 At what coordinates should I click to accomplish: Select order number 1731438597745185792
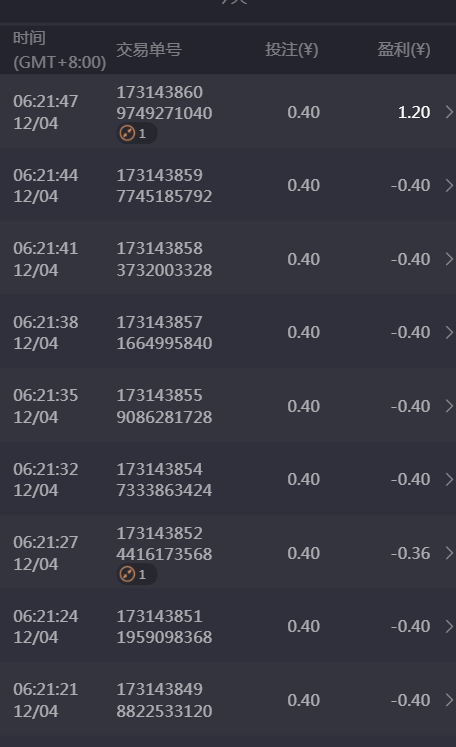(164, 185)
